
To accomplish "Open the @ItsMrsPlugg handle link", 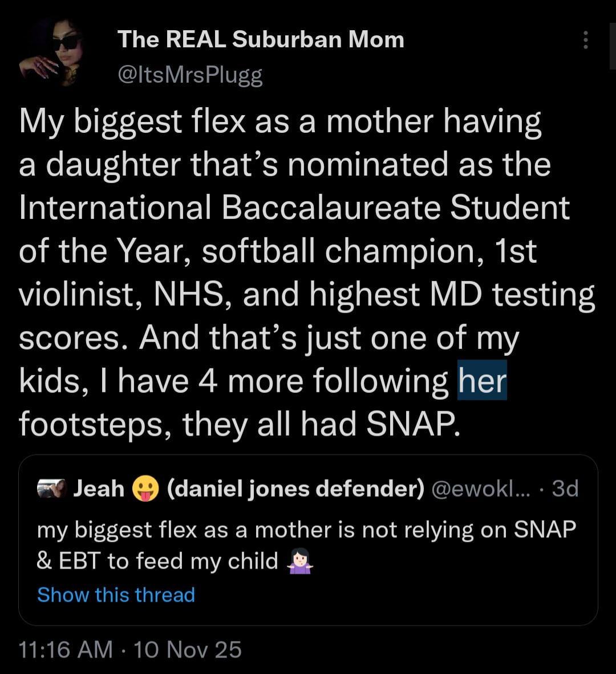I will (x=189, y=75).
